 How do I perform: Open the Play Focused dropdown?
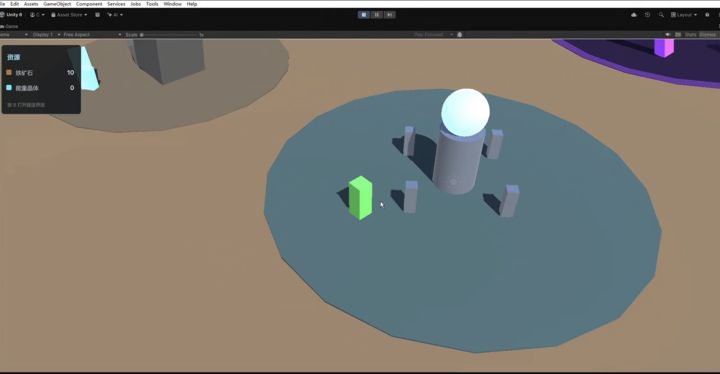click(x=433, y=34)
